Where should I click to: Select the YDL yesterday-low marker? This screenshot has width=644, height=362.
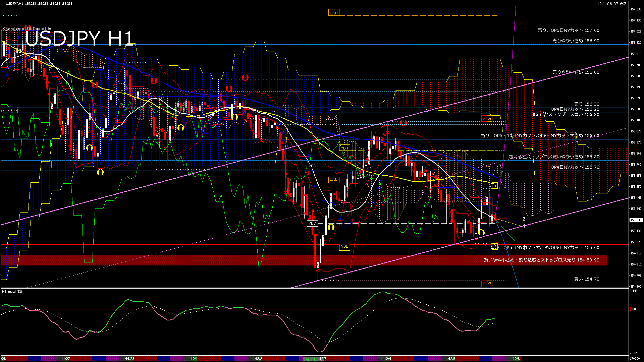click(x=344, y=247)
